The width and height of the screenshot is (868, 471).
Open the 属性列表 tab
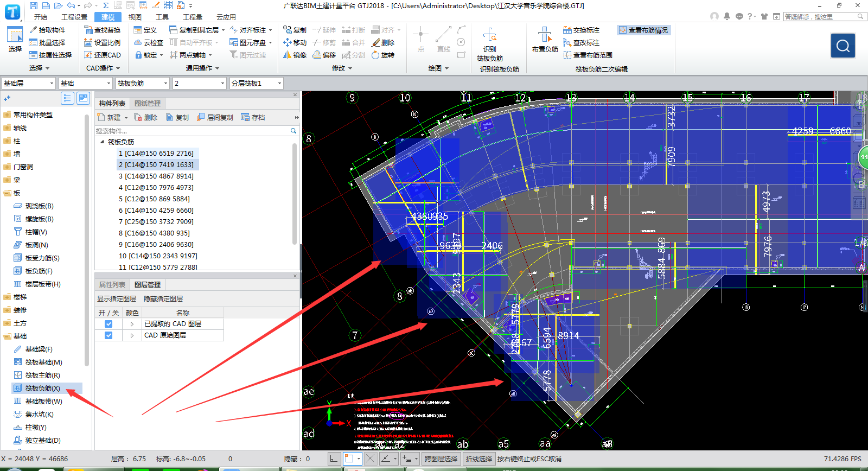(x=112, y=284)
